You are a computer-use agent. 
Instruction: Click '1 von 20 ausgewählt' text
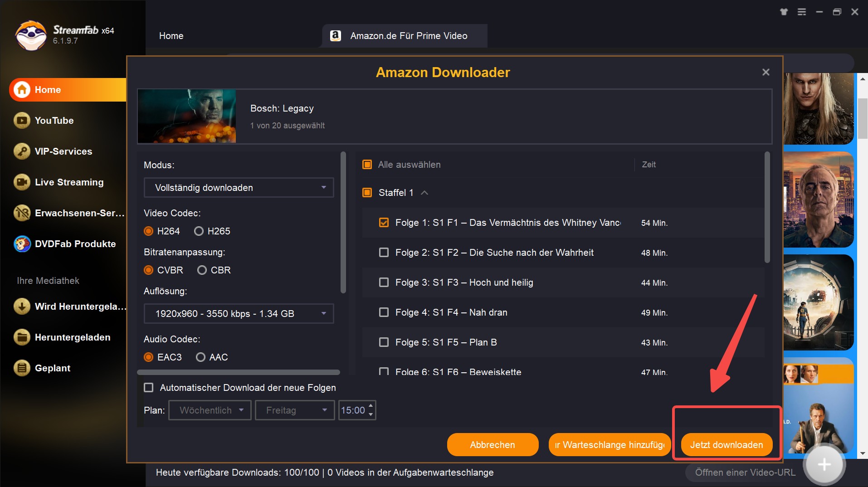(x=288, y=126)
